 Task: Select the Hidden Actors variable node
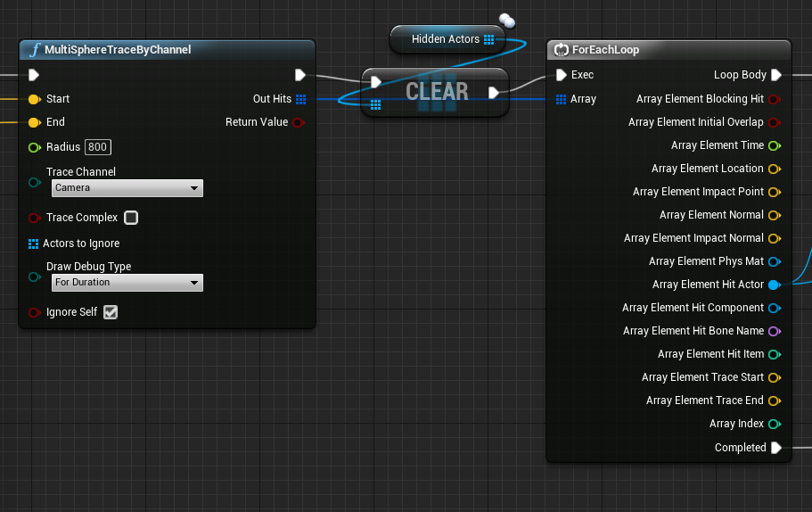[x=447, y=39]
